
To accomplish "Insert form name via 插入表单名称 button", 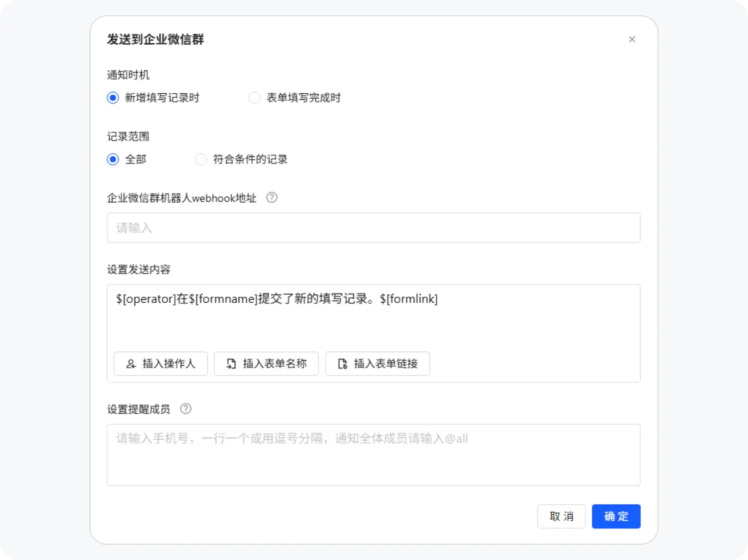I will click(x=266, y=364).
